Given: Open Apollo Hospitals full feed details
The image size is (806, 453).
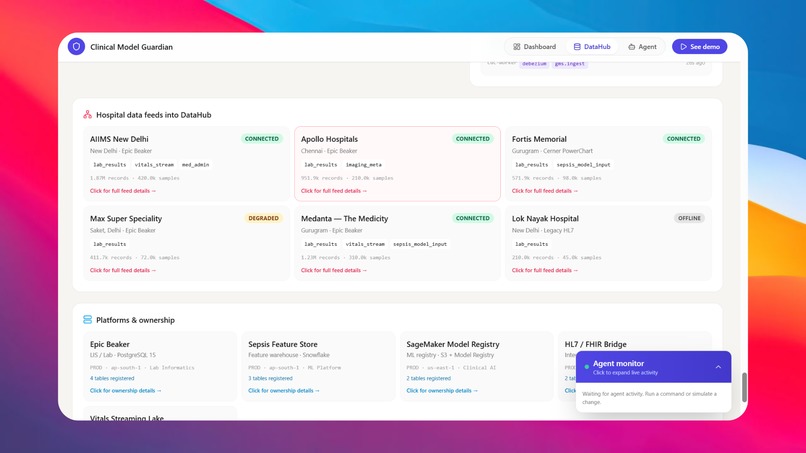Looking at the screenshot, I should 334,191.
